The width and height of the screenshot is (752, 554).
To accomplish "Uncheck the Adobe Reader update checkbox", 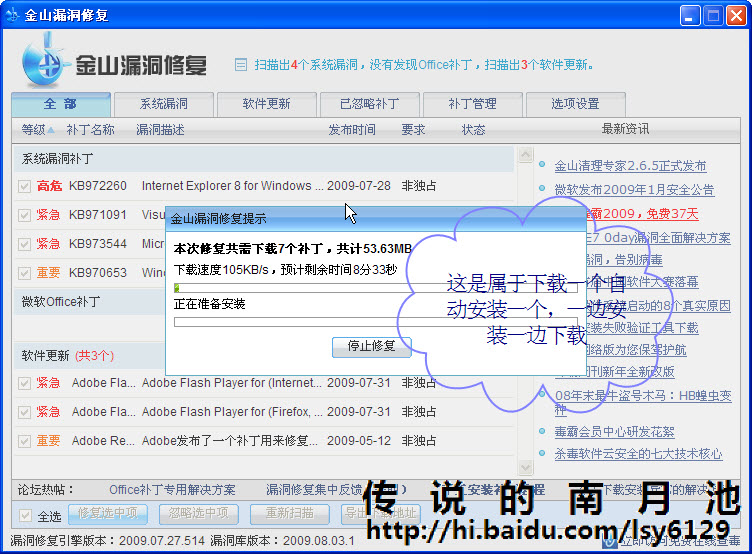I will [x=24, y=441].
